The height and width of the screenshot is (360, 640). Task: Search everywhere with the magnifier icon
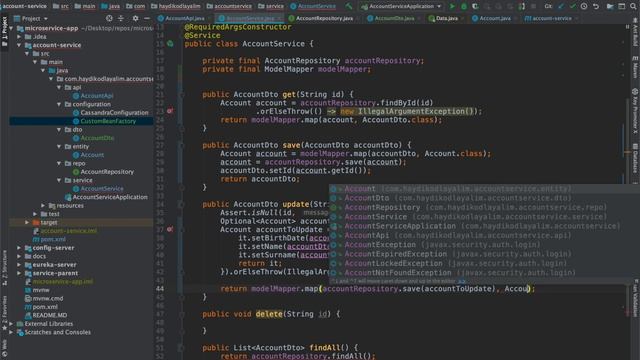[x=633, y=6]
